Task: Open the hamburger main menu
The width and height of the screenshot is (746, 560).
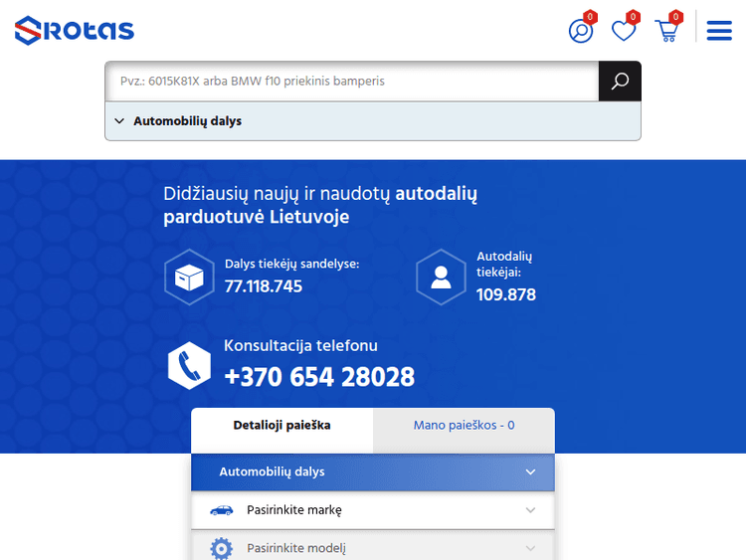Action: pos(719,31)
